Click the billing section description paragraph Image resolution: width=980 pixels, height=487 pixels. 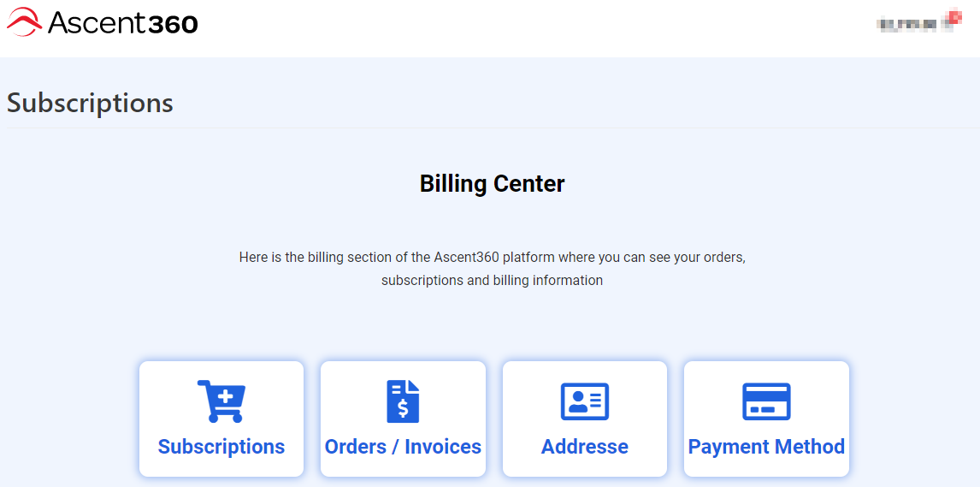(492, 269)
